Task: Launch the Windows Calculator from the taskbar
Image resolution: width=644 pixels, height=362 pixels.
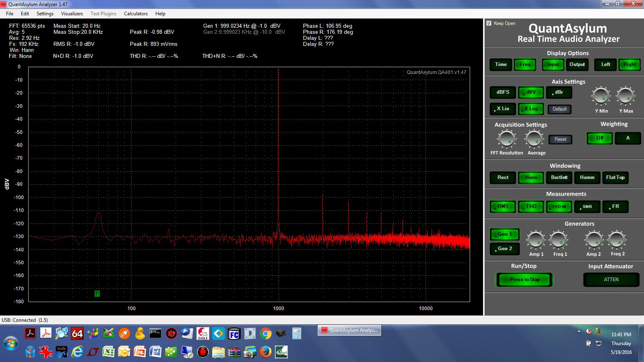Action: 297,333
